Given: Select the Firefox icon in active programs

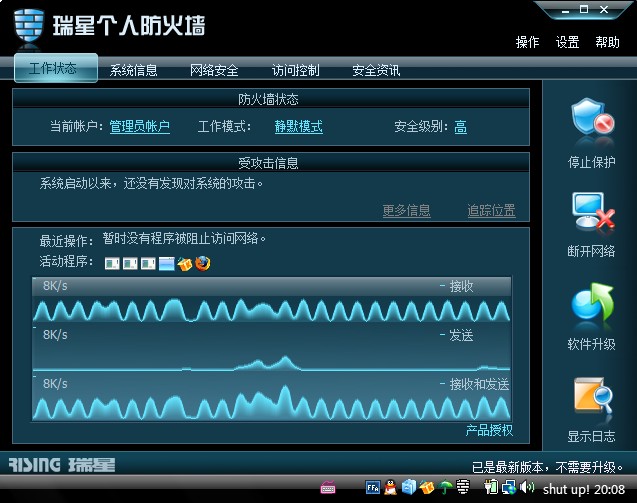Looking at the screenshot, I should click(x=203, y=263).
